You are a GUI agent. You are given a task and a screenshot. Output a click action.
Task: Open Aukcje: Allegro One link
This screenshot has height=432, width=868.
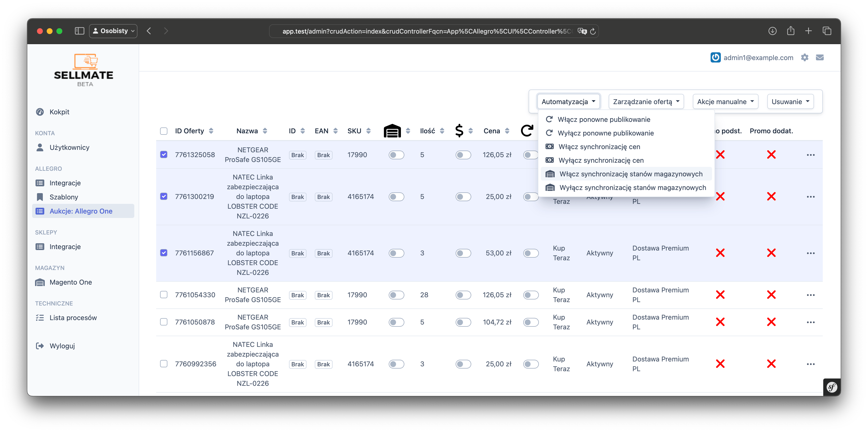pyautogui.click(x=83, y=211)
